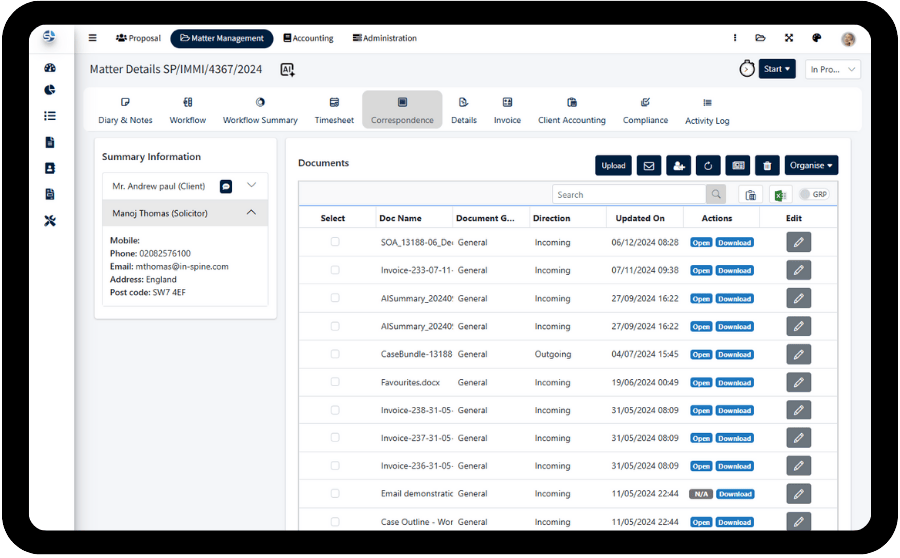Switch to the Compliance tab
This screenshot has width=900, height=558.
(x=645, y=110)
